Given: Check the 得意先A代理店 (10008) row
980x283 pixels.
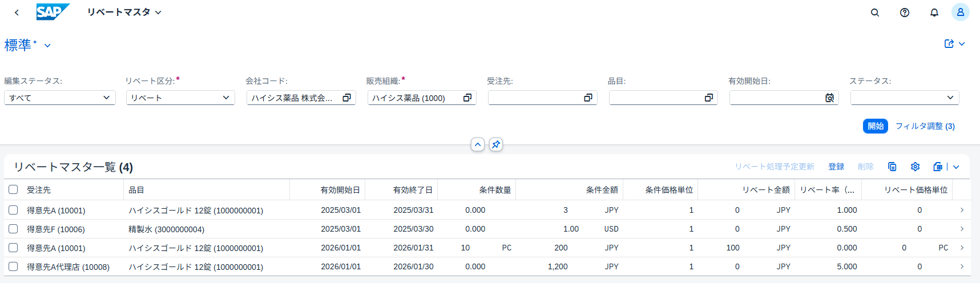Looking at the screenshot, I should click(x=13, y=266).
